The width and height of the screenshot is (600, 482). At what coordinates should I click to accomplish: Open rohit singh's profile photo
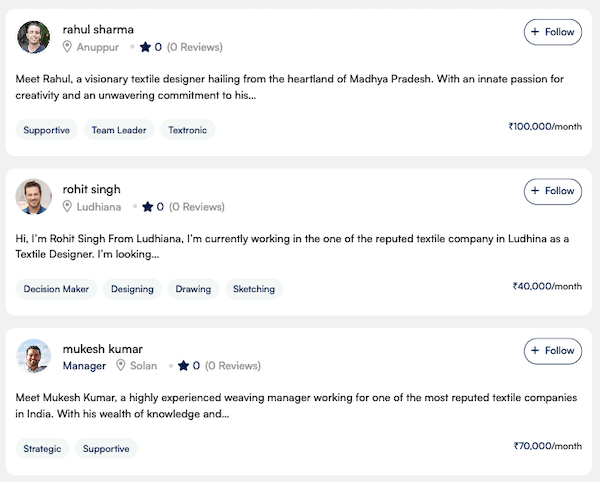pos(34,197)
